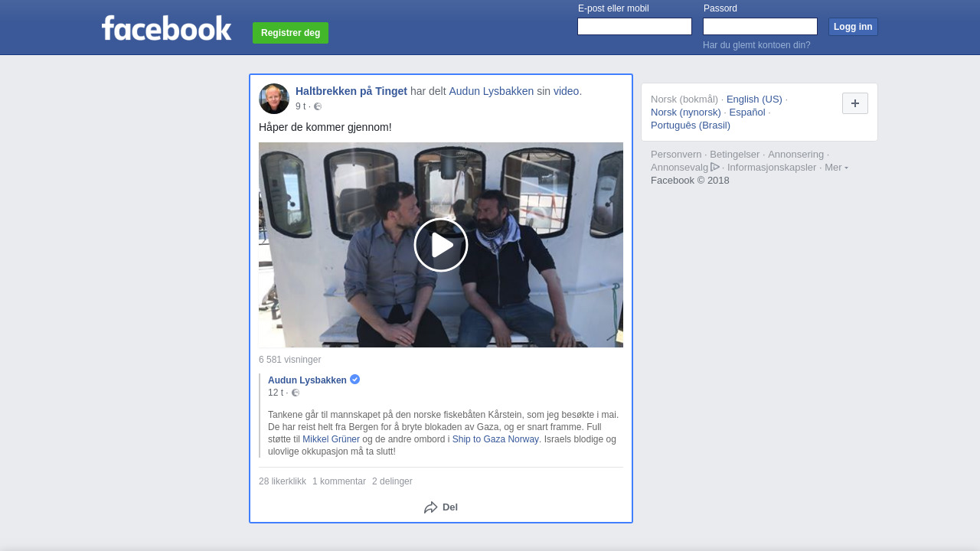Focus the Passord input field

[760, 27]
